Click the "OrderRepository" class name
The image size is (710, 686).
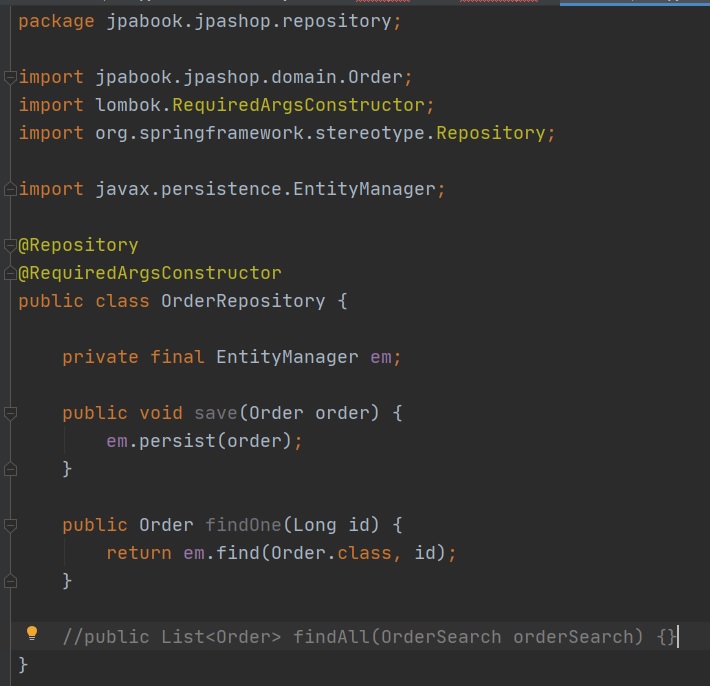243,301
